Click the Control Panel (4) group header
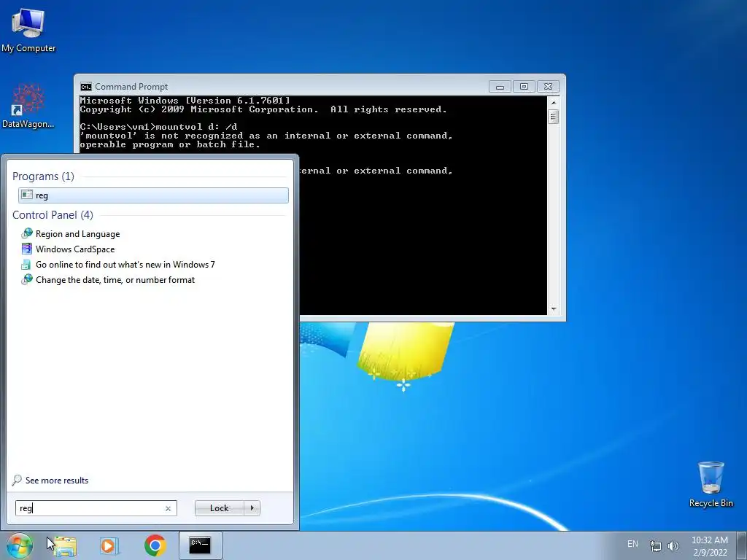747x560 pixels. coord(53,215)
